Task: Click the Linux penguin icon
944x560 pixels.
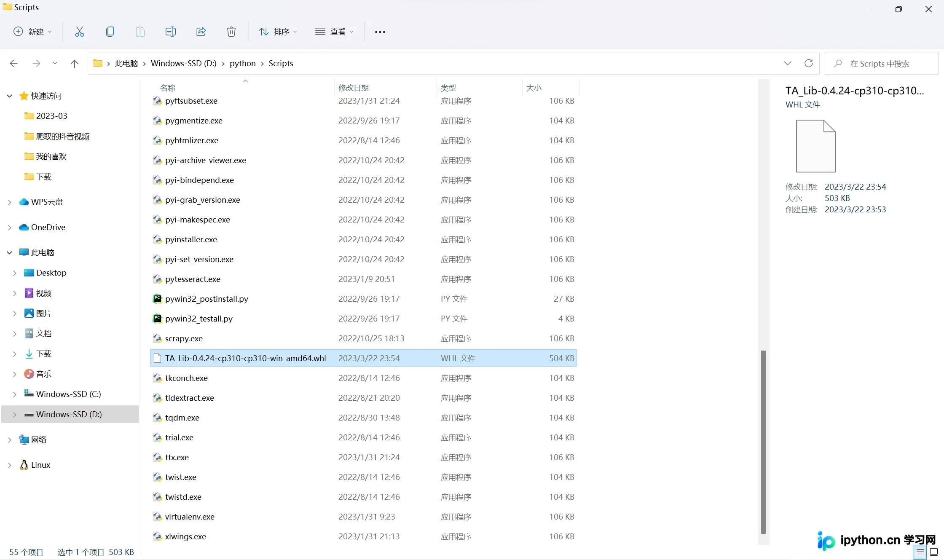Action: click(x=24, y=465)
